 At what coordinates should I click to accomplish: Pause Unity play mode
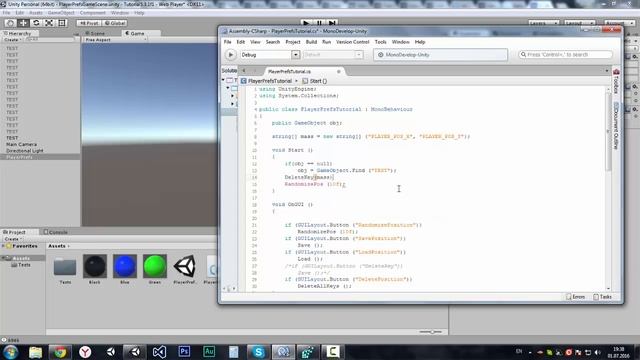click(319, 23)
